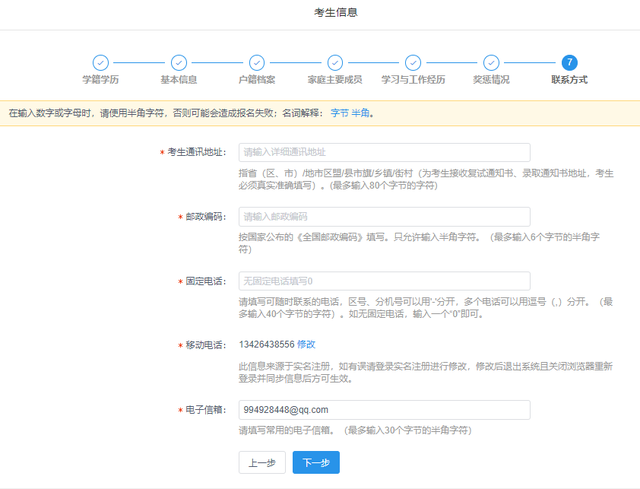
Task: Go to the 家庭主要成员 step label
Action: point(335,80)
